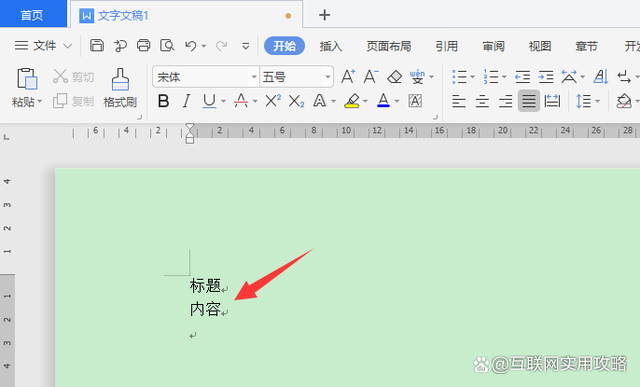
Task: Click the Numbered List icon
Action: pos(491,76)
